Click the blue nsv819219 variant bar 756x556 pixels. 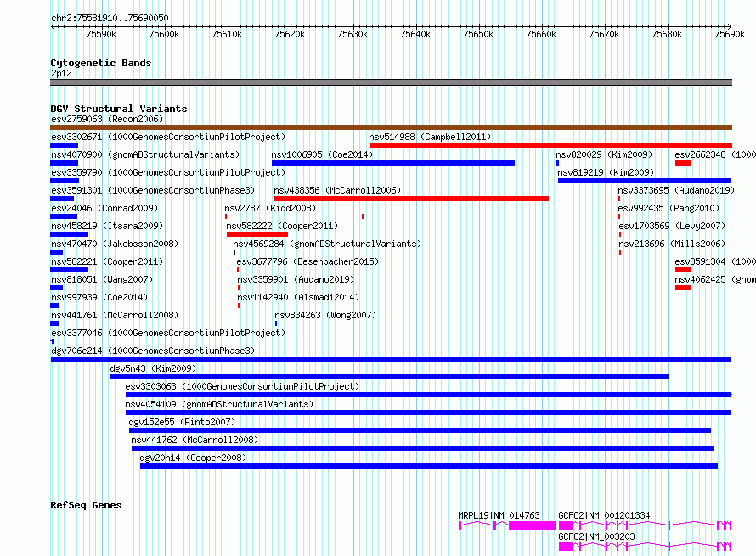(x=644, y=181)
